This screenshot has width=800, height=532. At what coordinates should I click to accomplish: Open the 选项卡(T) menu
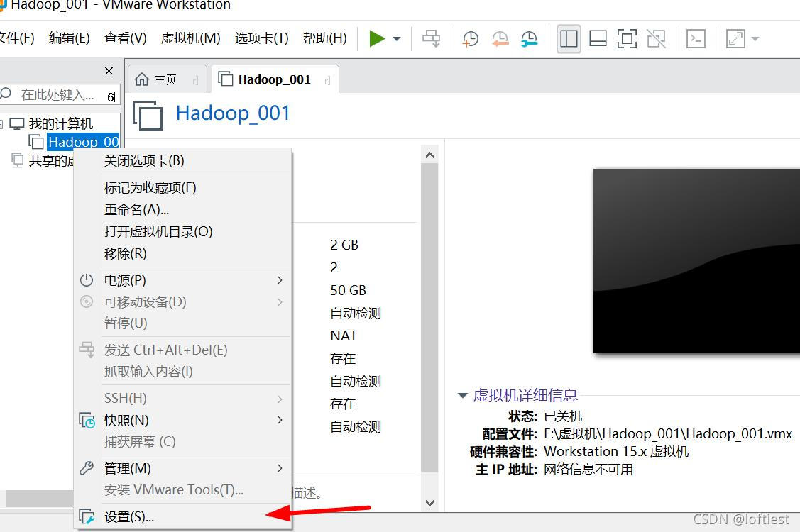click(x=261, y=38)
